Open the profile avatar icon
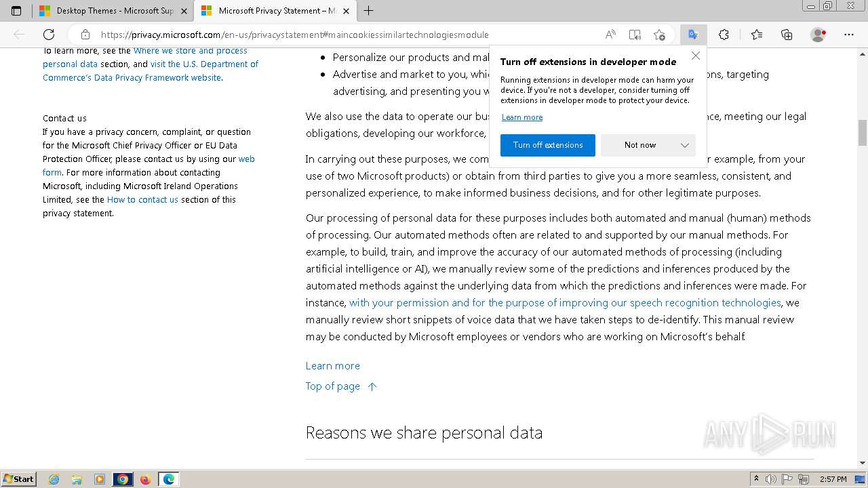This screenshot has height=488, width=868. [x=818, y=35]
